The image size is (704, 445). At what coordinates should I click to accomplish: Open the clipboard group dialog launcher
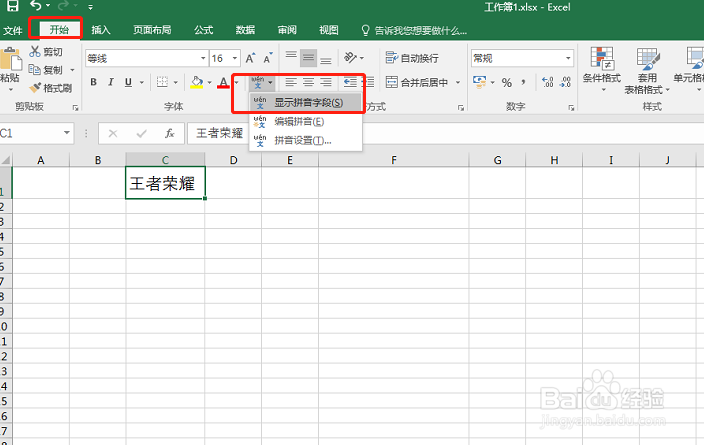pyautogui.click(x=75, y=107)
